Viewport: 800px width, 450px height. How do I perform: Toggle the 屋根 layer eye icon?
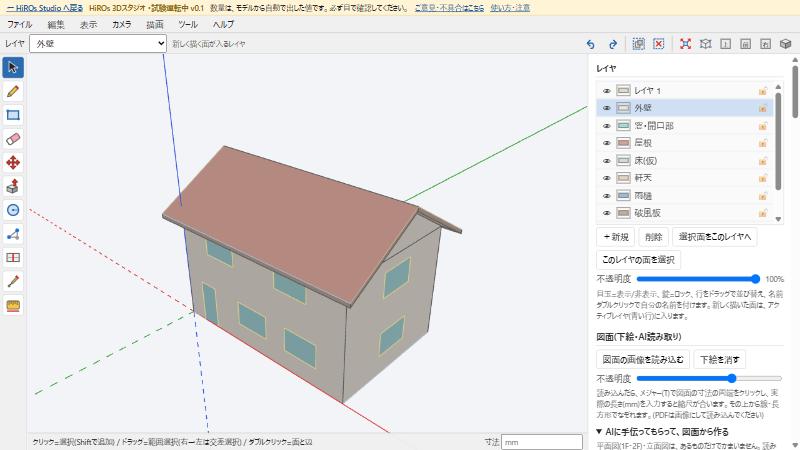pyautogui.click(x=607, y=143)
